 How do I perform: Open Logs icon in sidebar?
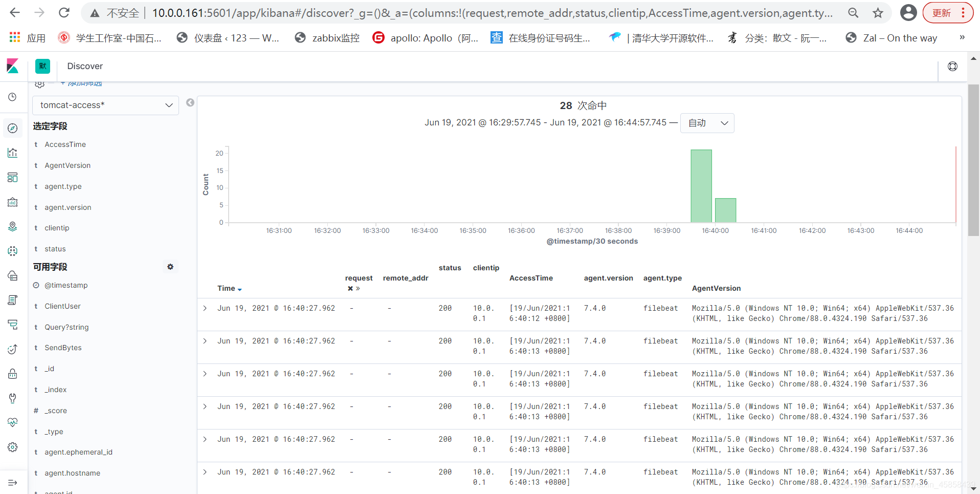pos(13,300)
